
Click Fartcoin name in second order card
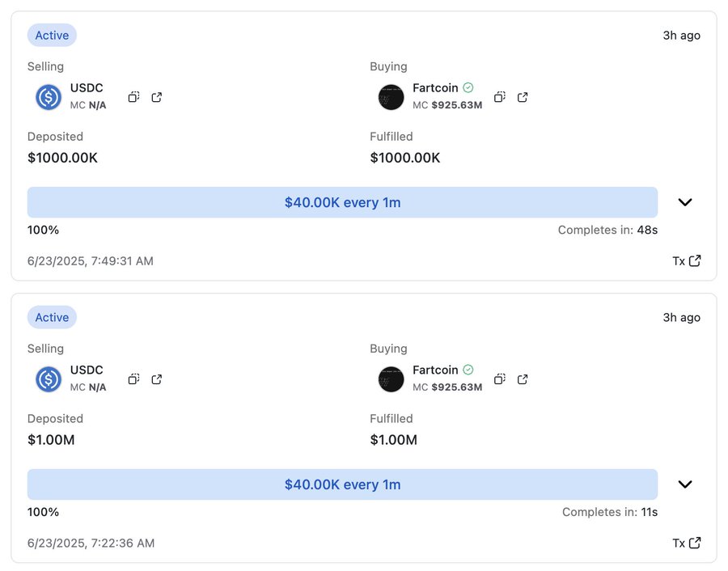pyautogui.click(x=435, y=370)
